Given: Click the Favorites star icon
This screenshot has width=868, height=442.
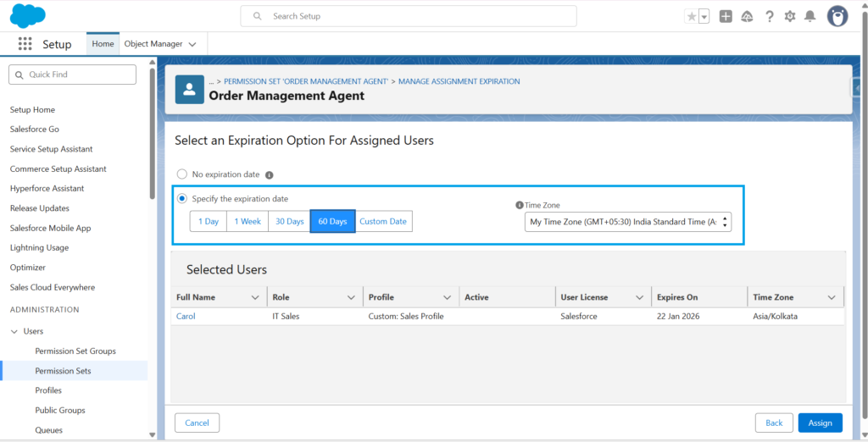Looking at the screenshot, I should coord(692,16).
